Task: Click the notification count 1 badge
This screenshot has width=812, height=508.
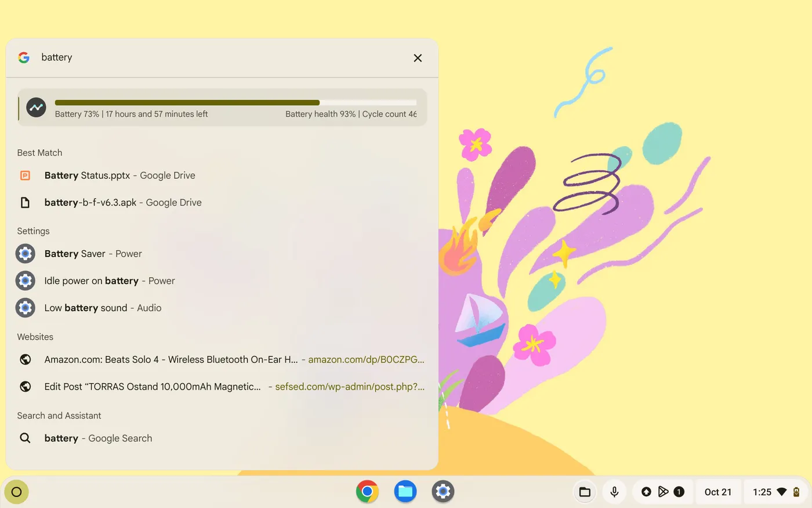Action: [679, 492]
